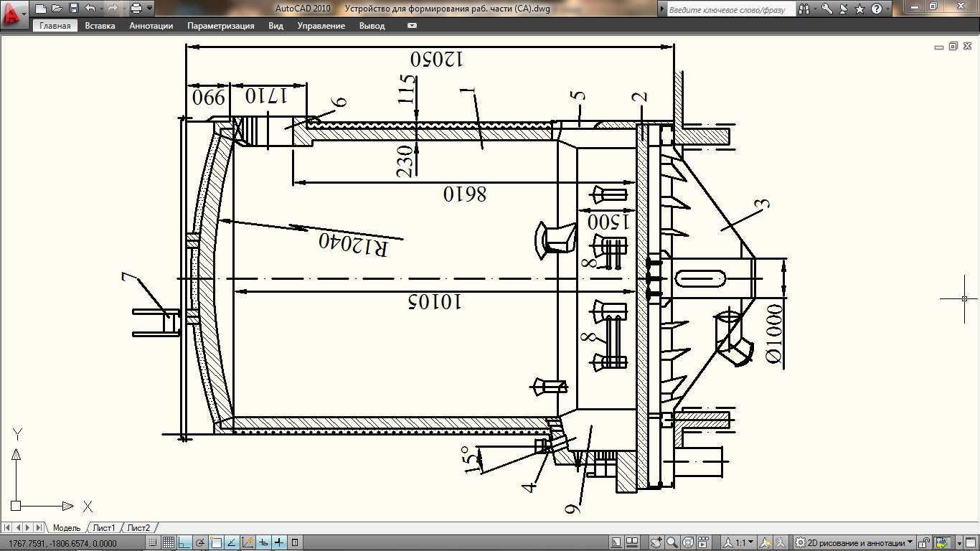980x551 pixels.
Task: Open the Аннотации ribbon tab
Action: 151,26
